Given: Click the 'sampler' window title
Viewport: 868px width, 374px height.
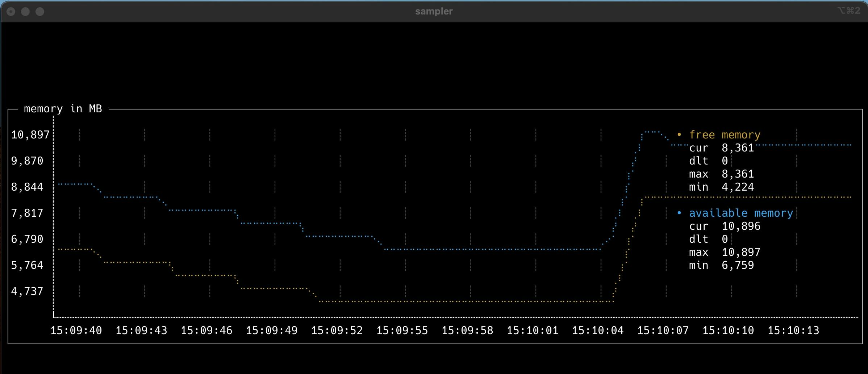Looking at the screenshot, I should coord(434,11).
